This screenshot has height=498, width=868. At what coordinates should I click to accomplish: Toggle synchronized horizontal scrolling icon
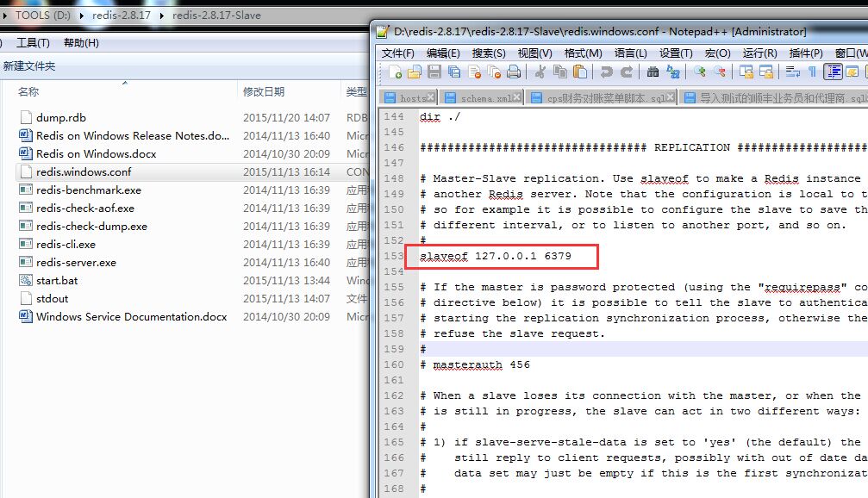click(x=766, y=72)
